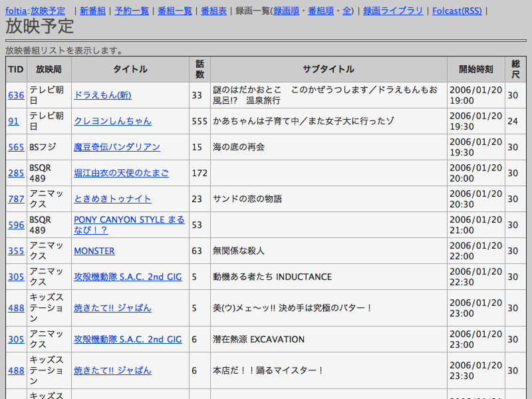Click the クレヨンしんちゃん title link

[112, 121]
